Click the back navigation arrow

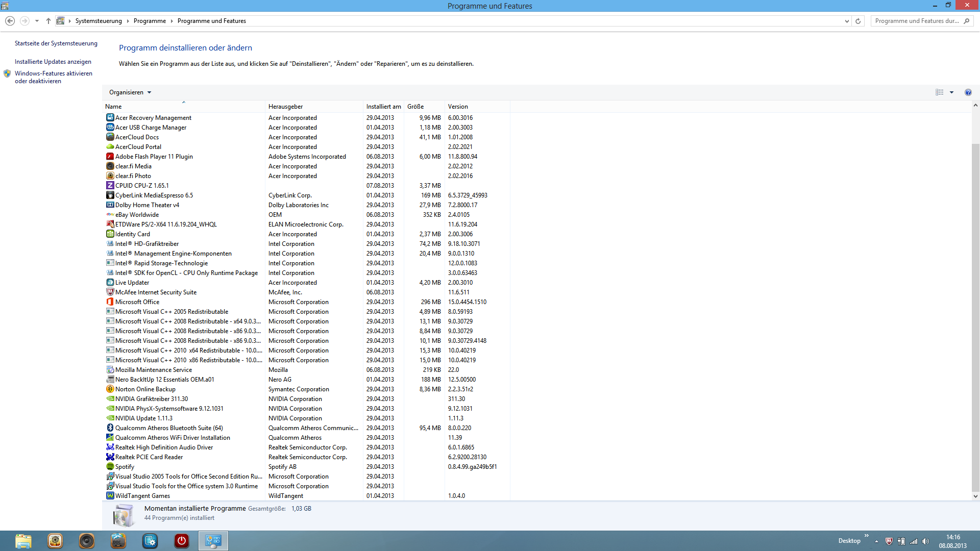10,21
